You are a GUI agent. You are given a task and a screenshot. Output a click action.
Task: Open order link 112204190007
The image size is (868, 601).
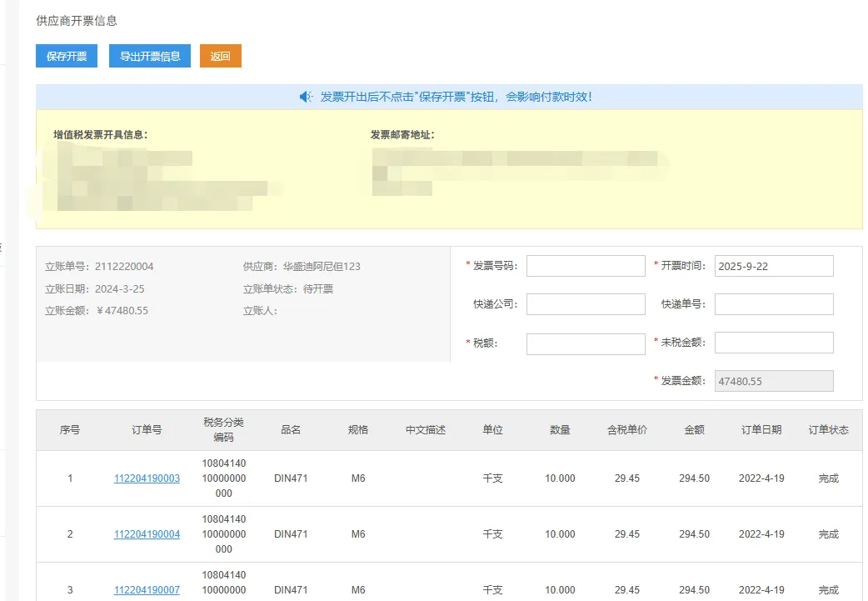click(x=147, y=590)
